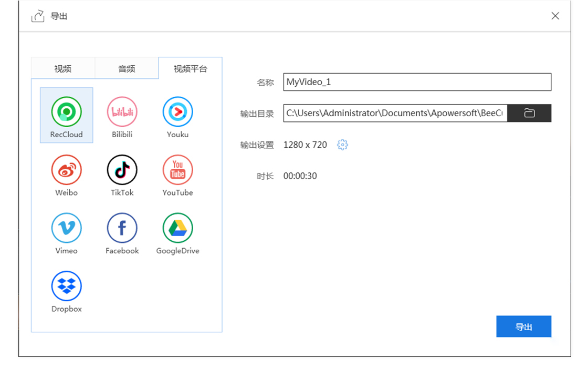The image size is (588, 368).
Task: Select Weibo as upload destination
Action: [x=66, y=170]
